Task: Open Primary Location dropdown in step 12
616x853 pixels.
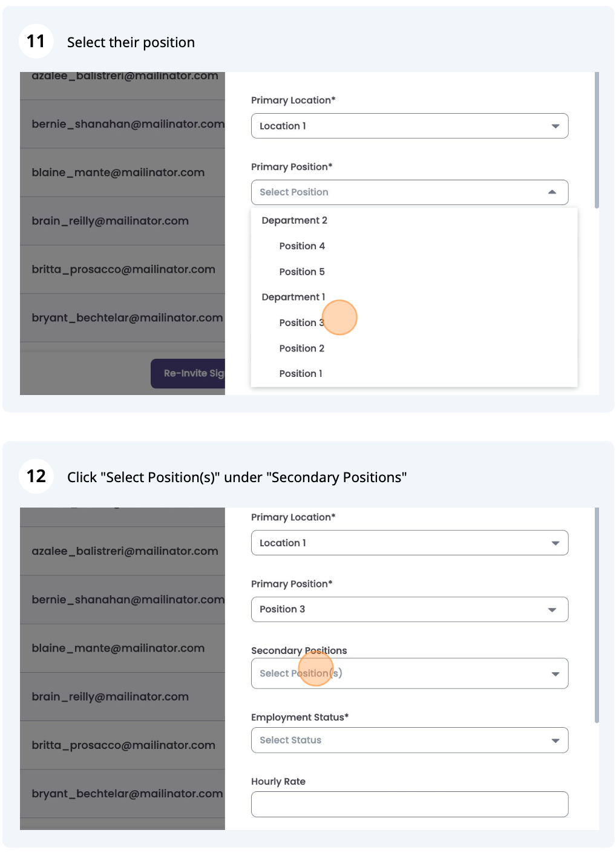Action: [x=409, y=543]
